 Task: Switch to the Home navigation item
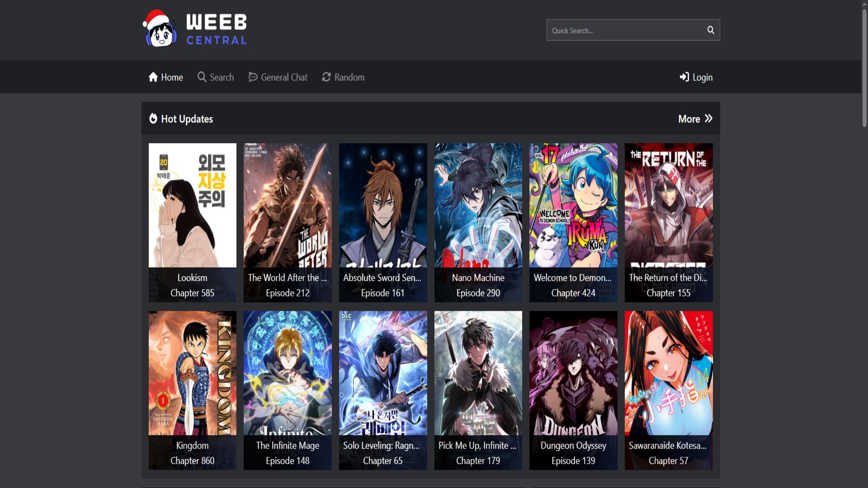(172, 77)
